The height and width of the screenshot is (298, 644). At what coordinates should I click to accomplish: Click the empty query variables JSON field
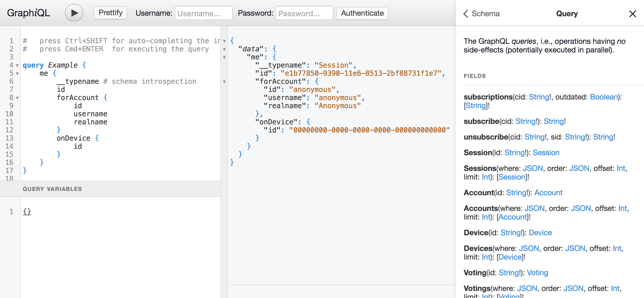pyautogui.click(x=27, y=211)
